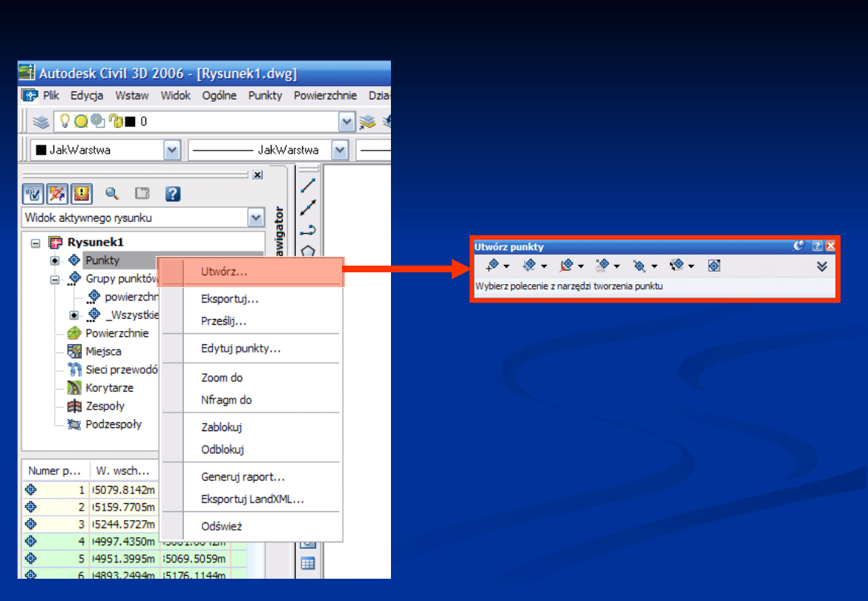Expand Utwórz punkty panel with double chevron
The width and height of the screenshot is (868, 601).
[x=822, y=267]
